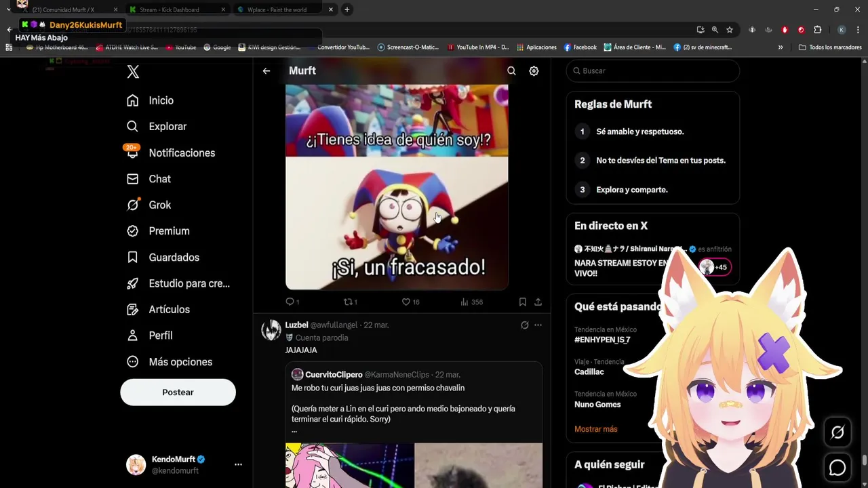Image resolution: width=868 pixels, height=488 pixels.
Task: Click Grok icon on Luzbel's post
Action: [524, 325]
